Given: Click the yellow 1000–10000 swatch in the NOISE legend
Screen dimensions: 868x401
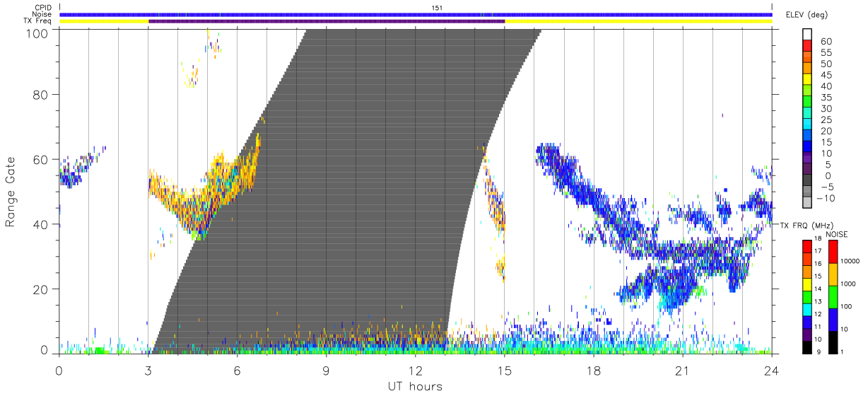Looking at the screenshot, I should pos(832,274).
